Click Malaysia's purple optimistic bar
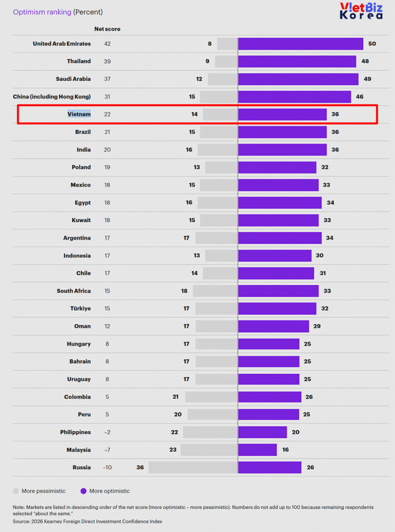Screen dimensions: 395x532 tap(257, 450)
